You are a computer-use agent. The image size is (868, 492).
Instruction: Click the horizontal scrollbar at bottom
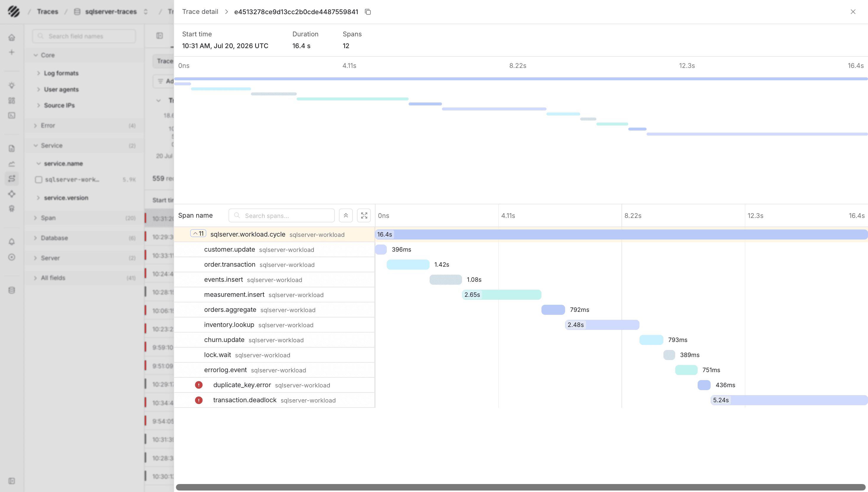tap(521, 487)
